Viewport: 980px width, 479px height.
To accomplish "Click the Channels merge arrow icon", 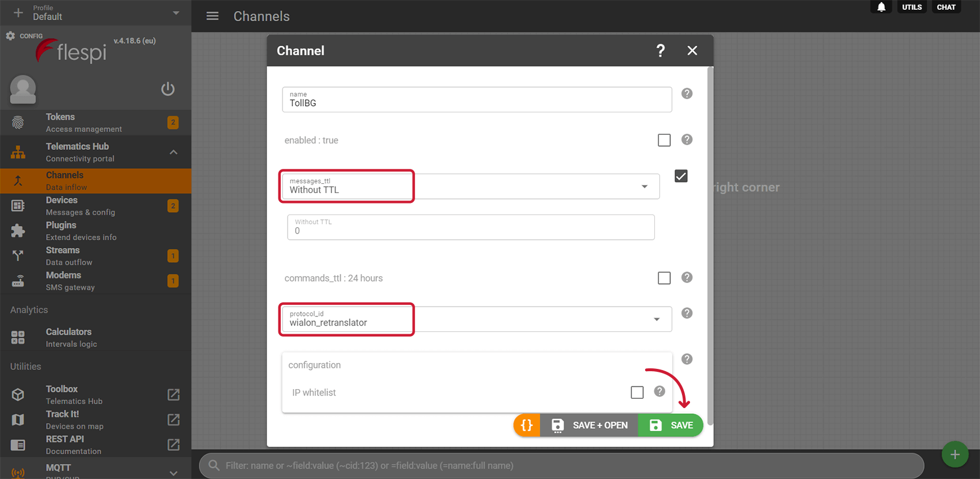I will tap(18, 181).
